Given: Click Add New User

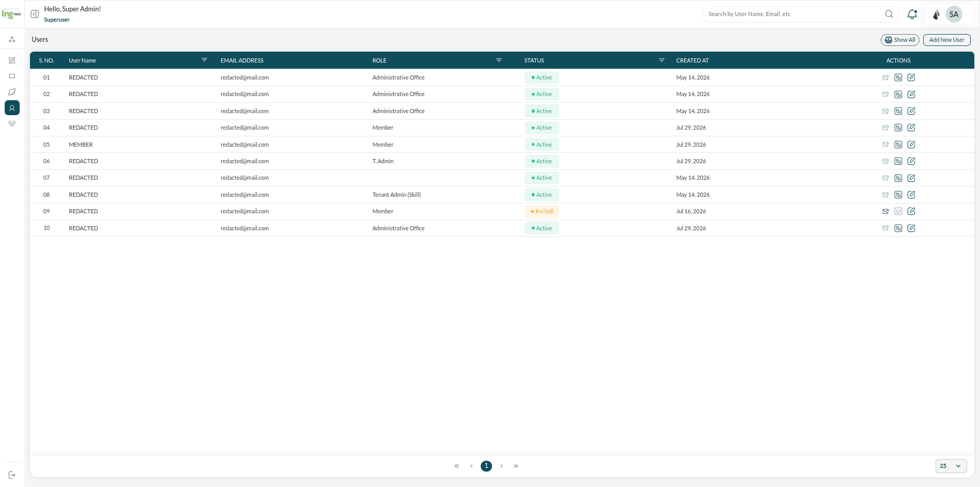Looking at the screenshot, I should click(947, 40).
